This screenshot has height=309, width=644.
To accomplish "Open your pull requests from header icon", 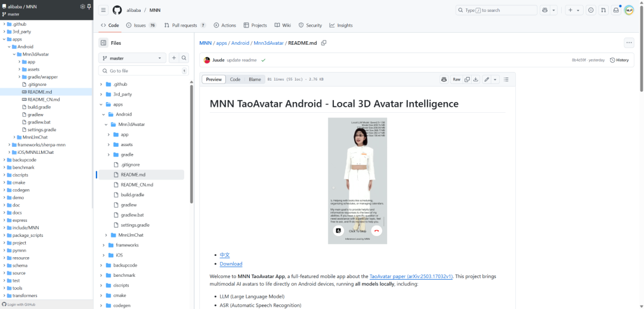I will [603, 10].
